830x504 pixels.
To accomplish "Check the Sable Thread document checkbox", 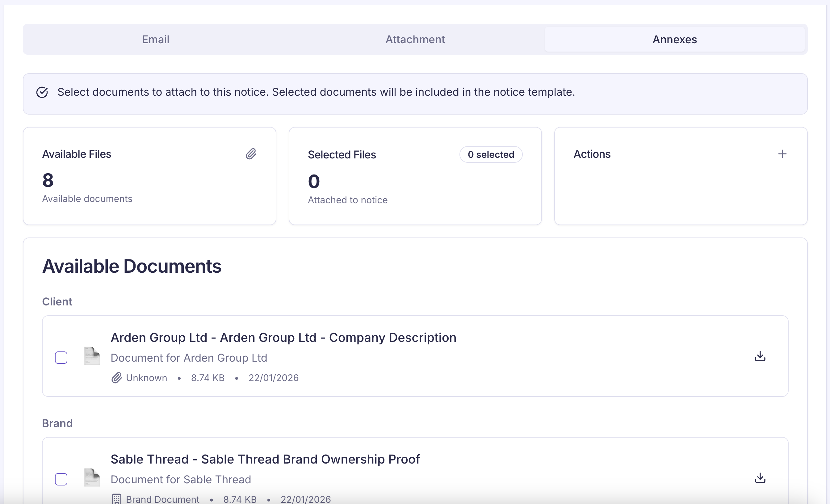I will [x=61, y=479].
